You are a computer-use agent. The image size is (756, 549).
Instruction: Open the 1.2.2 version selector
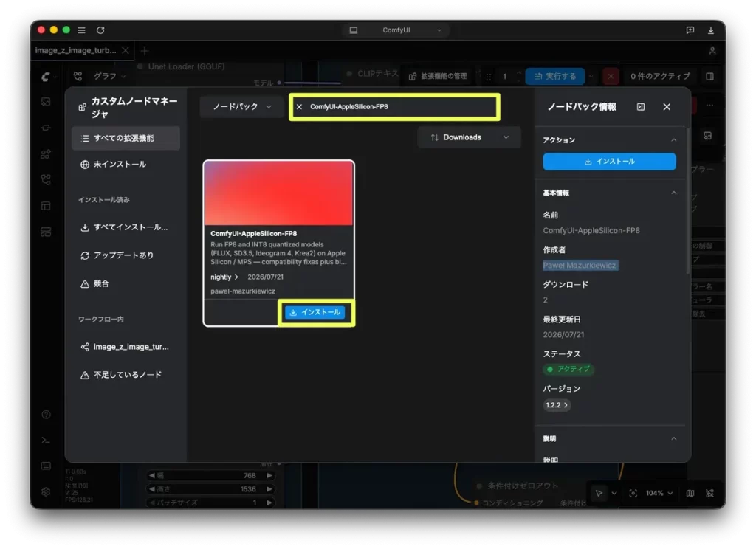click(557, 405)
